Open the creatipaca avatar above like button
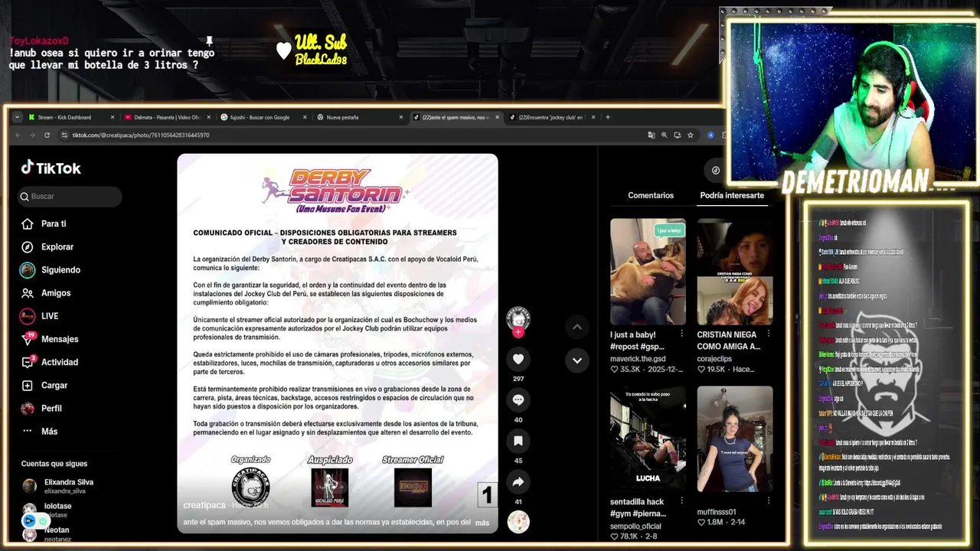This screenshot has width=980, height=551. 518,318
